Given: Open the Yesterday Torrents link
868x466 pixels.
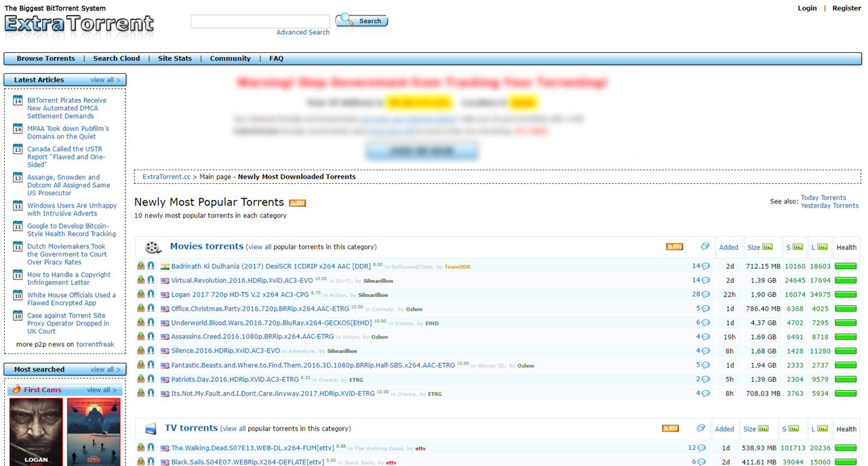Looking at the screenshot, I should pyautogui.click(x=829, y=206).
